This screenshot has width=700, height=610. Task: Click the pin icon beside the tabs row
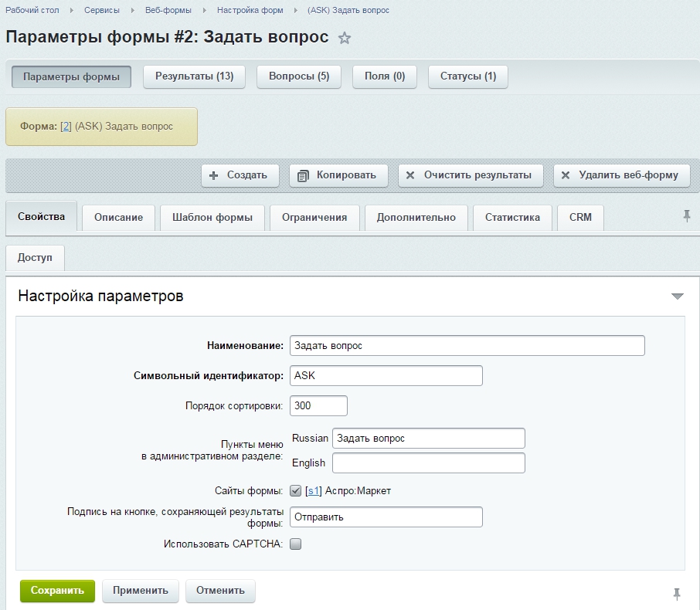[687, 216]
